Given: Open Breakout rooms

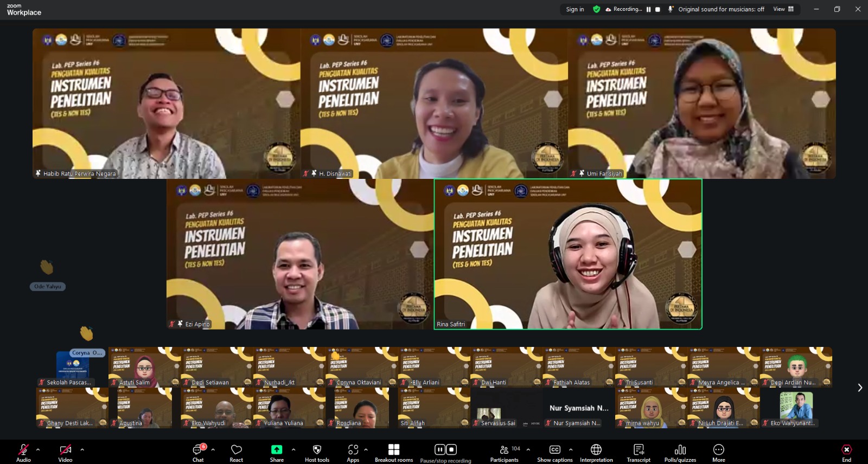Looking at the screenshot, I should [394, 453].
